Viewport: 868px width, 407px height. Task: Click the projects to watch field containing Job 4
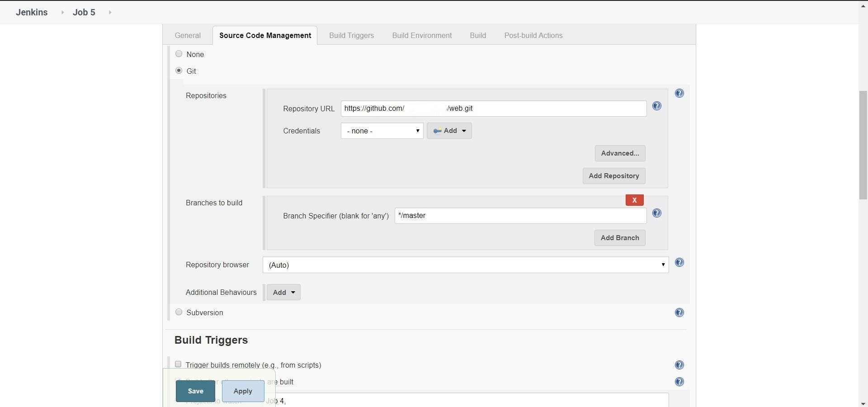466,400
